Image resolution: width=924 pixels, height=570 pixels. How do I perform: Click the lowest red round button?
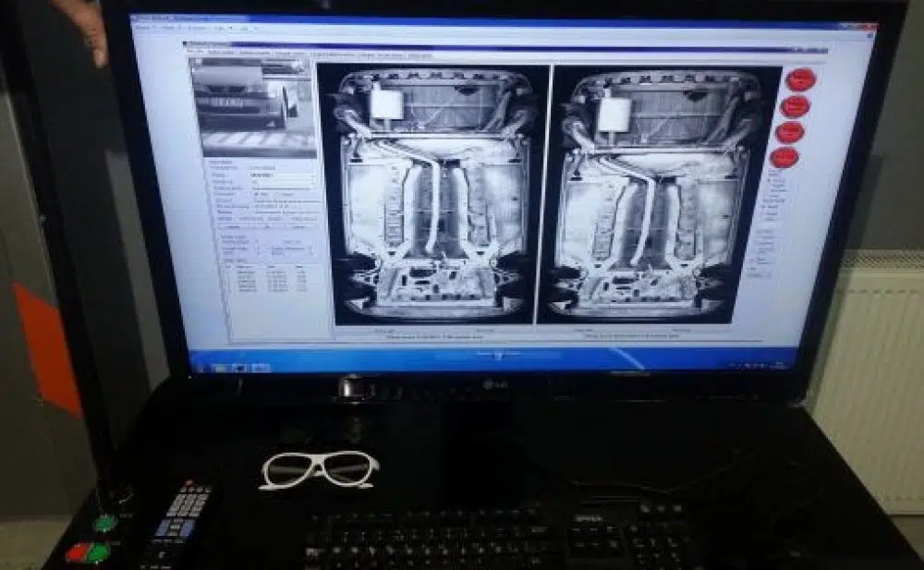pyautogui.click(x=784, y=157)
